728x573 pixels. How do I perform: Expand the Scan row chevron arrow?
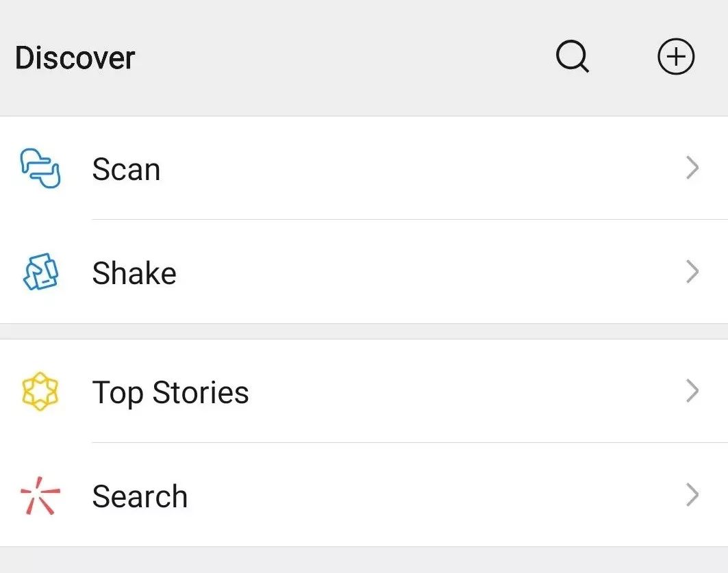coord(692,168)
